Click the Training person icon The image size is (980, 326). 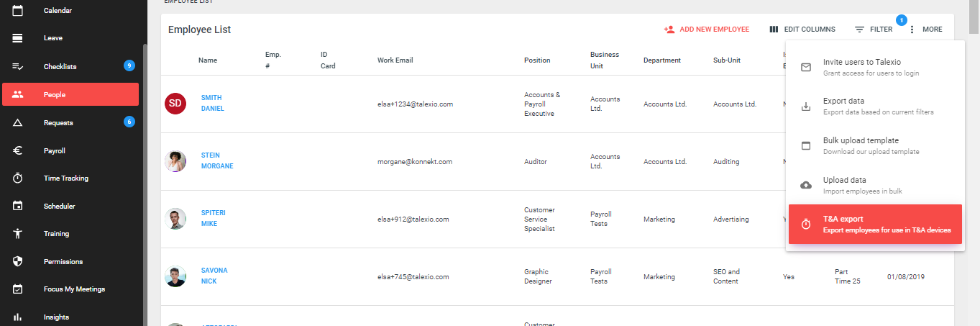coord(18,233)
